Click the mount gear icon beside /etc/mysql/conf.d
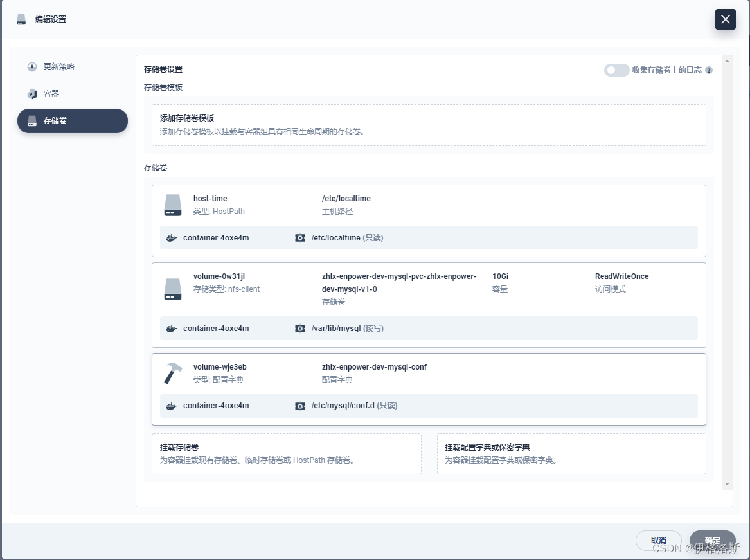 click(x=299, y=406)
